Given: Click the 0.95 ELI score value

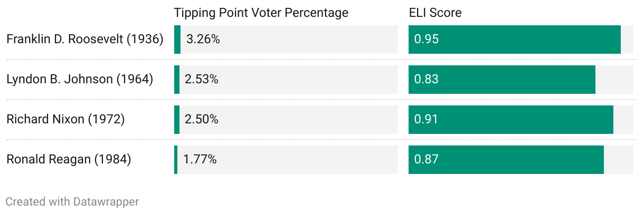Looking at the screenshot, I should [x=427, y=40].
